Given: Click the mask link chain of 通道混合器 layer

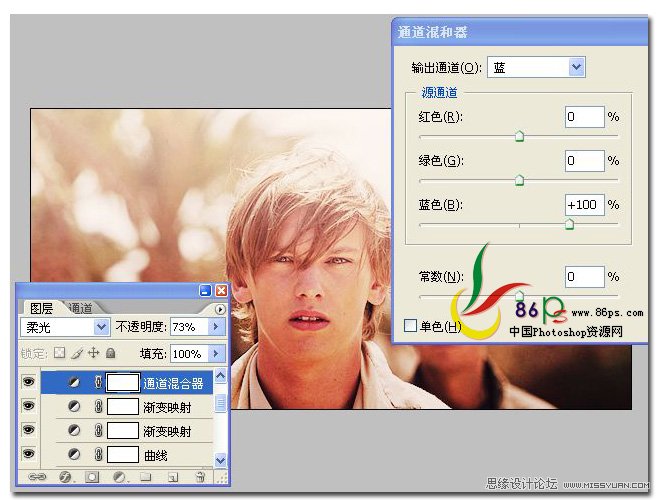Looking at the screenshot, I should (x=98, y=382).
